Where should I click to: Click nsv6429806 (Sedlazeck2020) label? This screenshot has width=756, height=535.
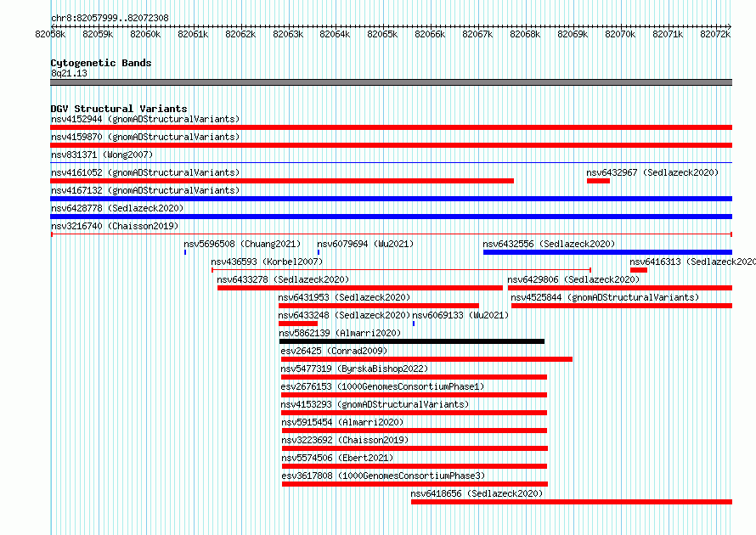pyautogui.click(x=573, y=279)
